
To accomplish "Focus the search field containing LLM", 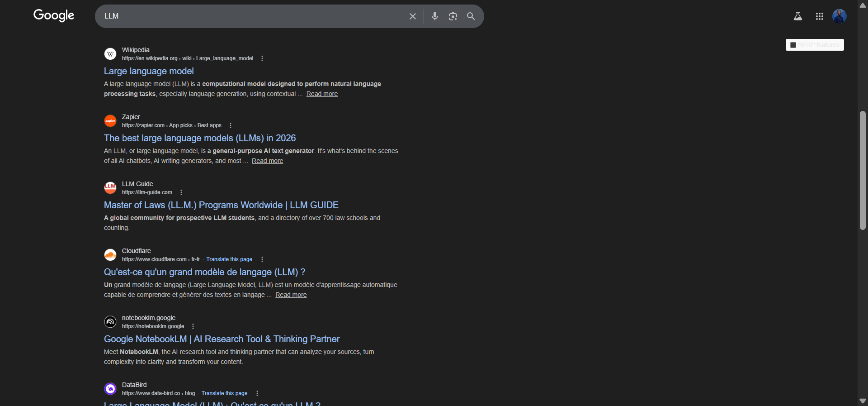I will [253, 16].
